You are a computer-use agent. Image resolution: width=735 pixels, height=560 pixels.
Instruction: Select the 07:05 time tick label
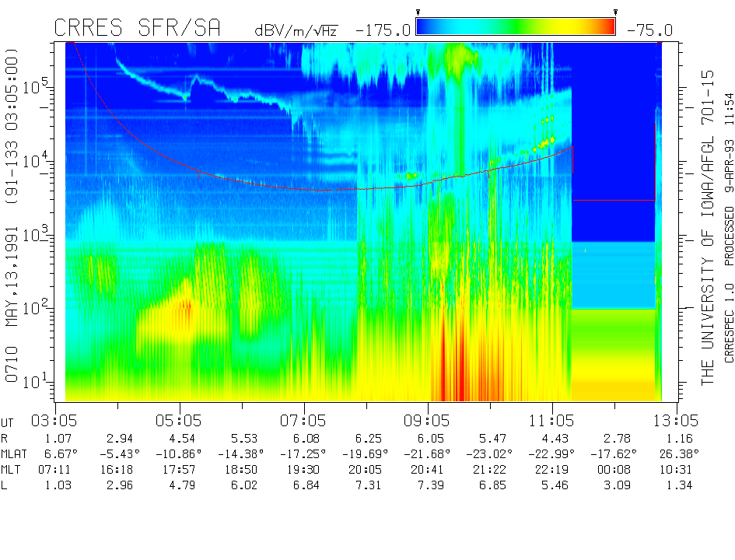pyautogui.click(x=304, y=419)
